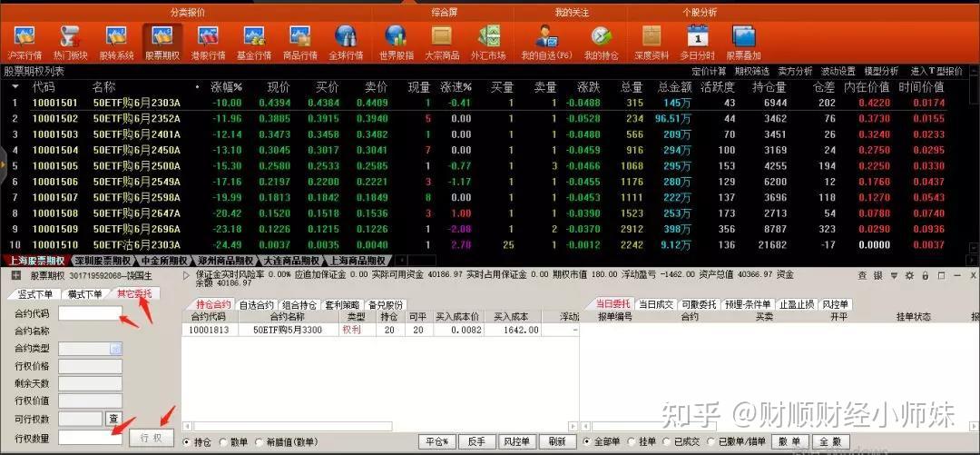
Task: Click the 反手 reverse button
Action: pyautogui.click(x=477, y=442)
